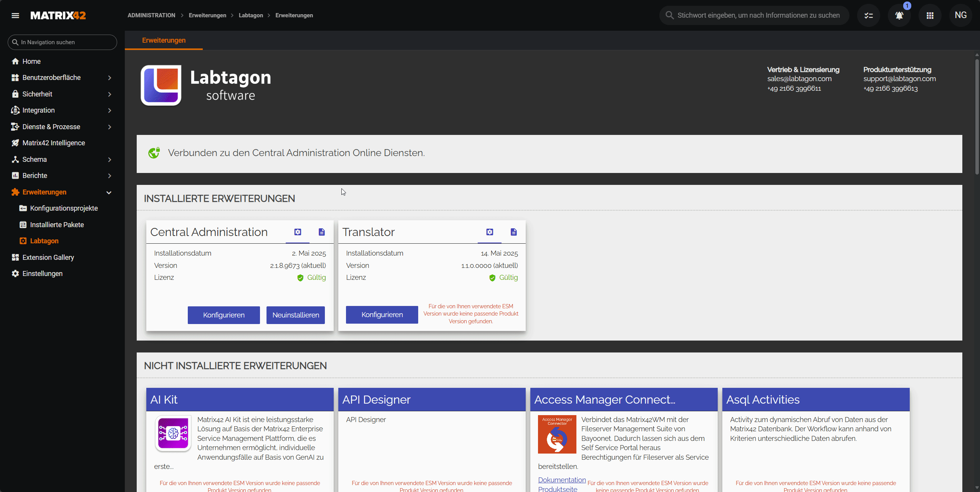Click the Dienste & Prozesse icon

(x=15, y=127)
